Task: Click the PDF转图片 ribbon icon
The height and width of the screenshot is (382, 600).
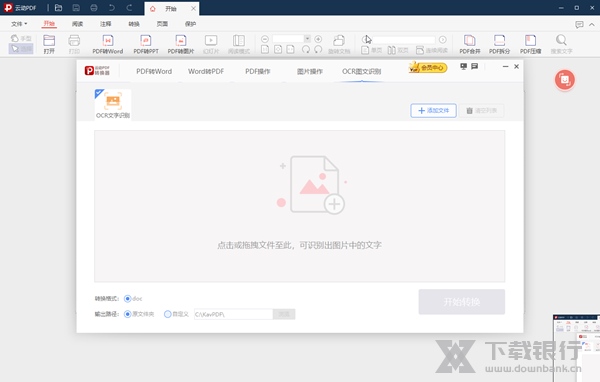Action: point(181,44)
